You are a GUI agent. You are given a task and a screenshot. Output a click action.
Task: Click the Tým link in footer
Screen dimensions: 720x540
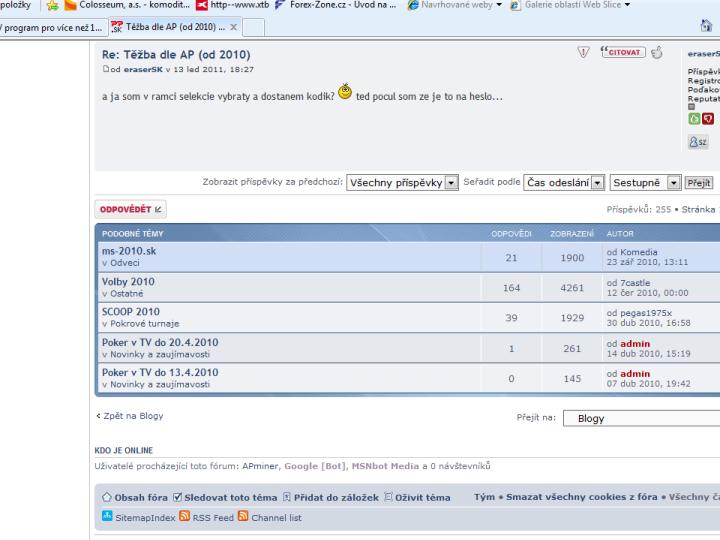(x=484, y=497)
